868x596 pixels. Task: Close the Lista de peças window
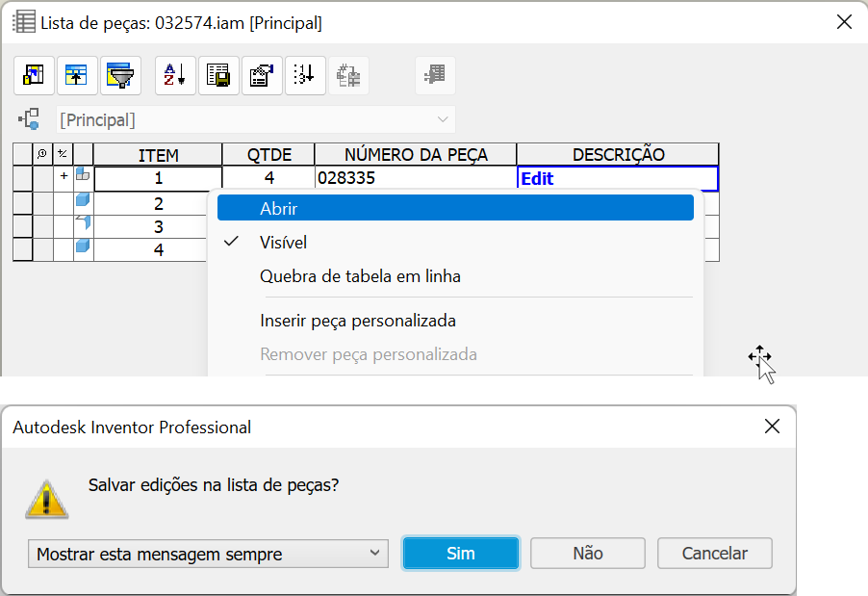tap(844, 22)
